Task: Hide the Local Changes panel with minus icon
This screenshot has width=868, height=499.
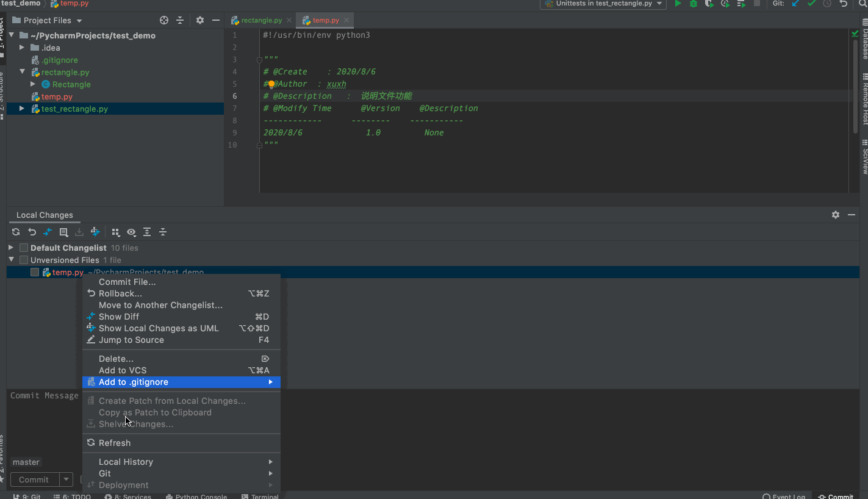Action: [x=852, y=215]
